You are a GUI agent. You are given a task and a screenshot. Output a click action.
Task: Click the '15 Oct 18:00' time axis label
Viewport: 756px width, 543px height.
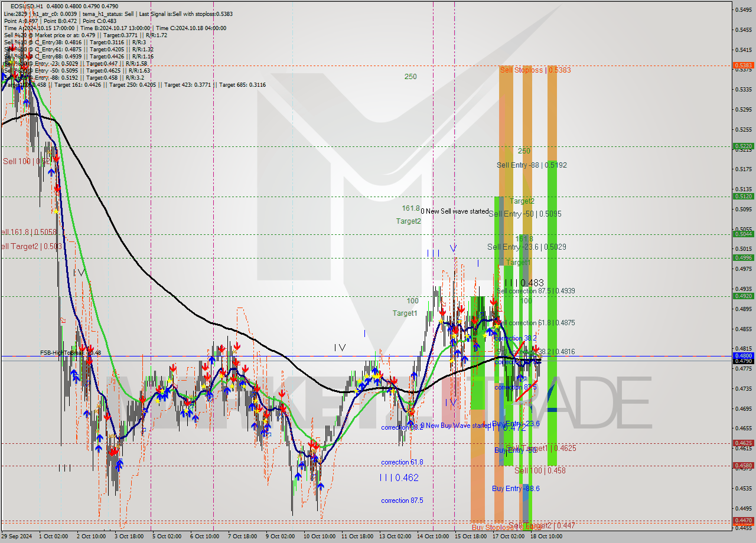click(x=471, y=537)
